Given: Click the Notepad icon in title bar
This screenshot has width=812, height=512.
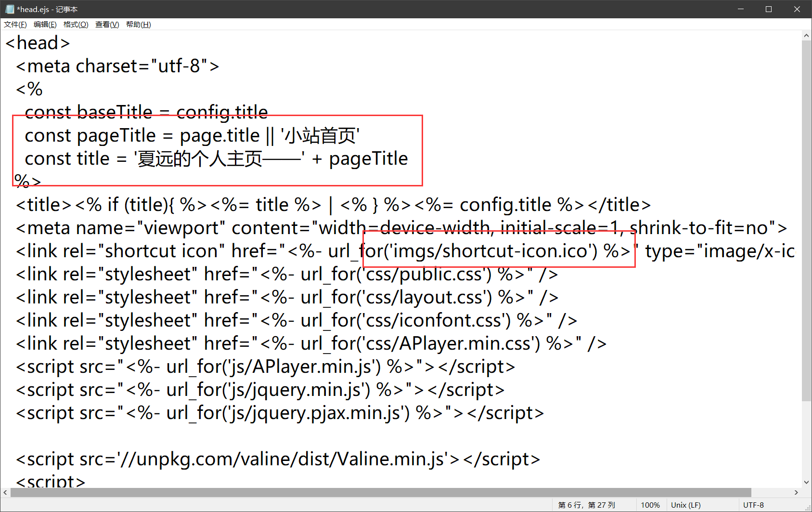Looking at the screenshot, I should coord(10,9).
